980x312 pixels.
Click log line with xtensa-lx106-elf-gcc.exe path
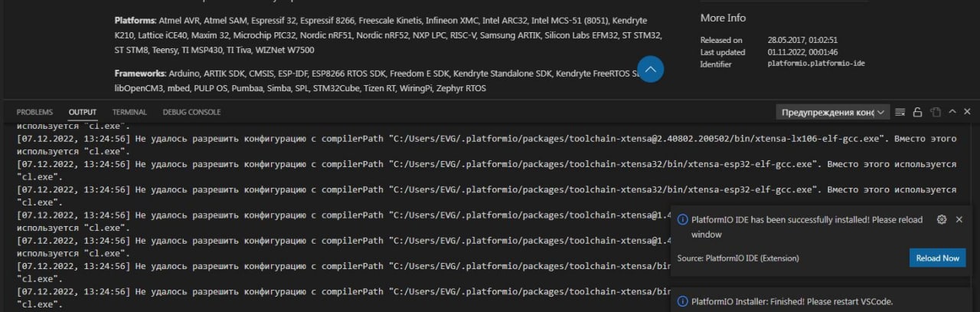[x=486, y=145]
